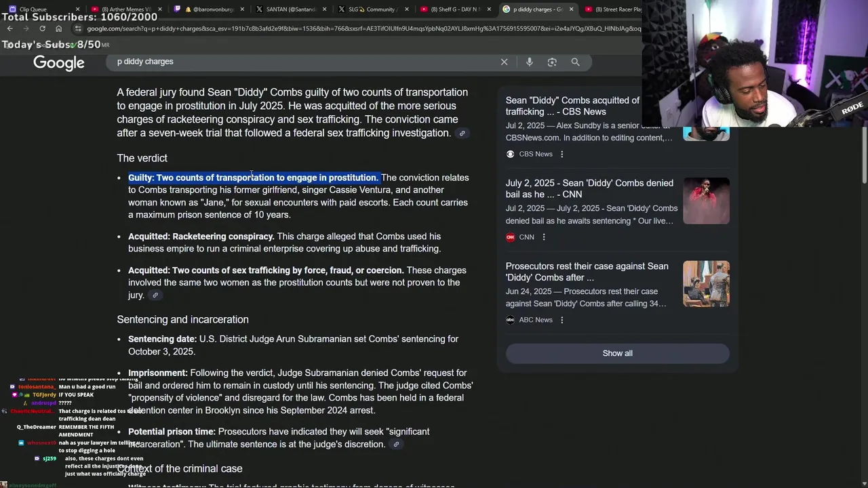Open the three-dot menu next to CNN
The image size is (868, 488).
(543, 237)
